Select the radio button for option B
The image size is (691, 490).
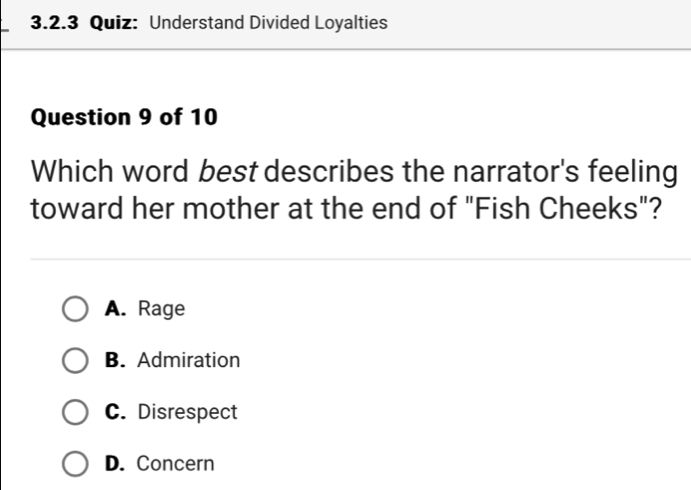click(76, 360)
